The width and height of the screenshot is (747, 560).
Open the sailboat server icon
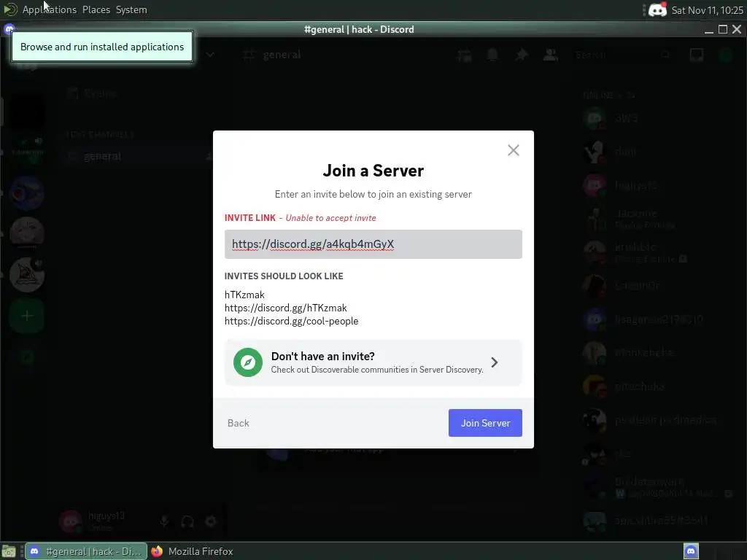(x=27, y=275)
